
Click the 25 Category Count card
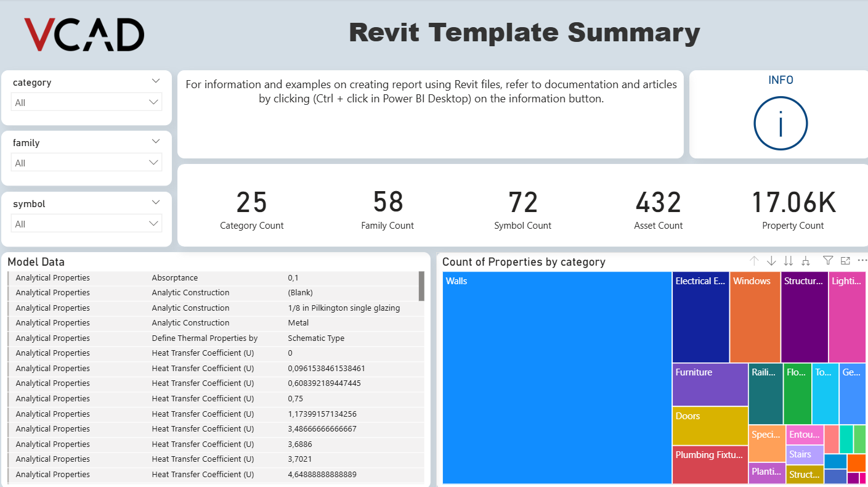(251, 210)
